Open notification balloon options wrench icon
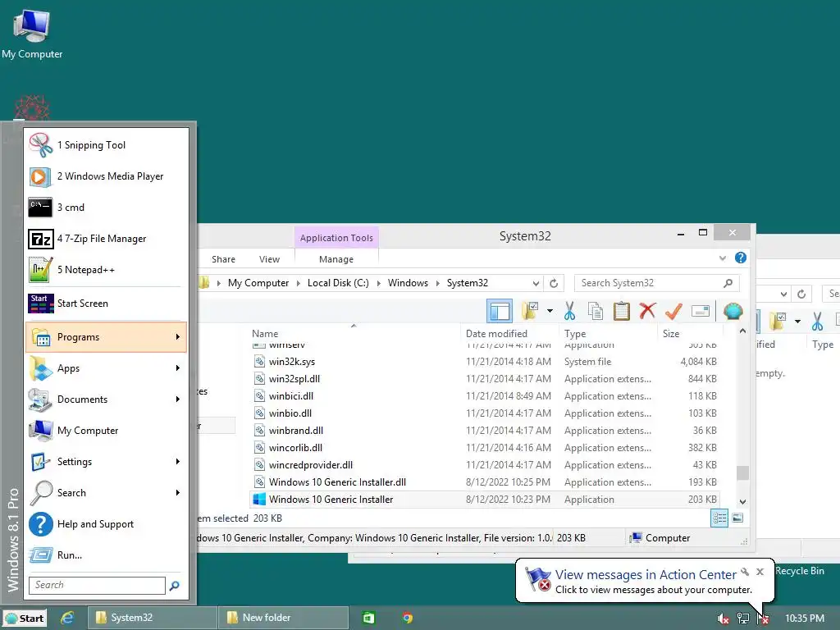Image resolution: width=840 pixels, height=630 pixels. [745, 572]
